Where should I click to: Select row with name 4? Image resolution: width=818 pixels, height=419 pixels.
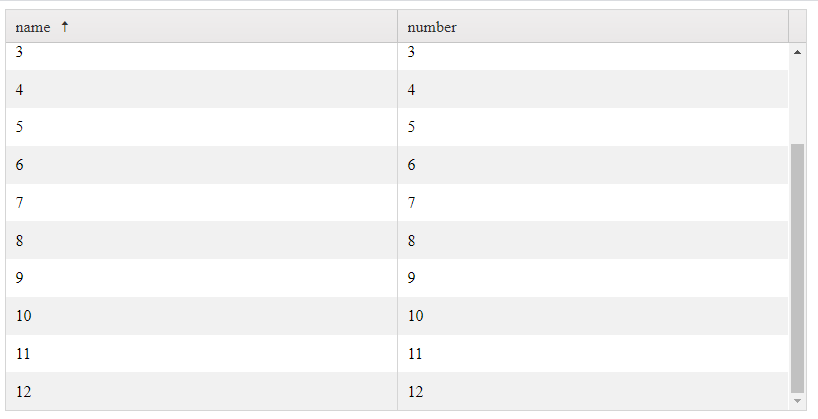200,90
